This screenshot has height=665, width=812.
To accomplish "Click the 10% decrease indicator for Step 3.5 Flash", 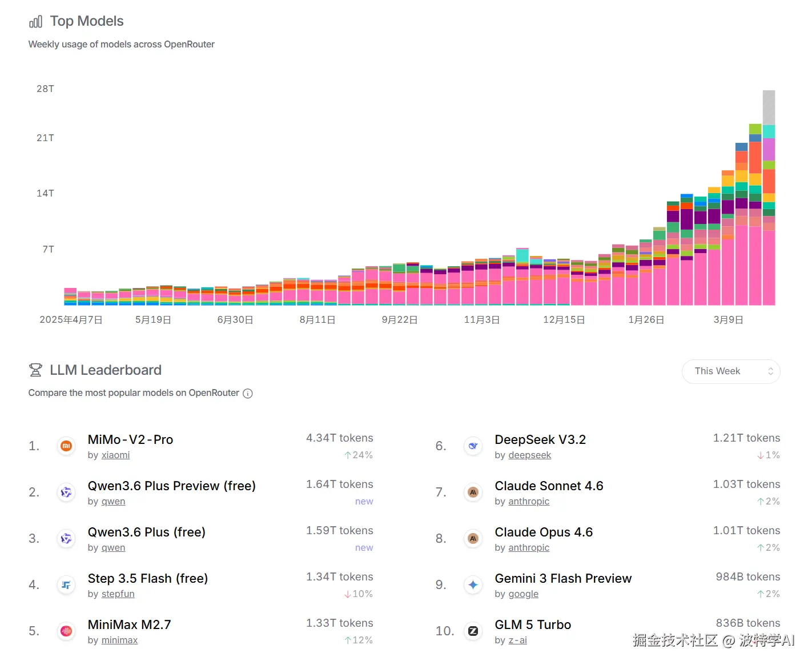I will (359, 594).
